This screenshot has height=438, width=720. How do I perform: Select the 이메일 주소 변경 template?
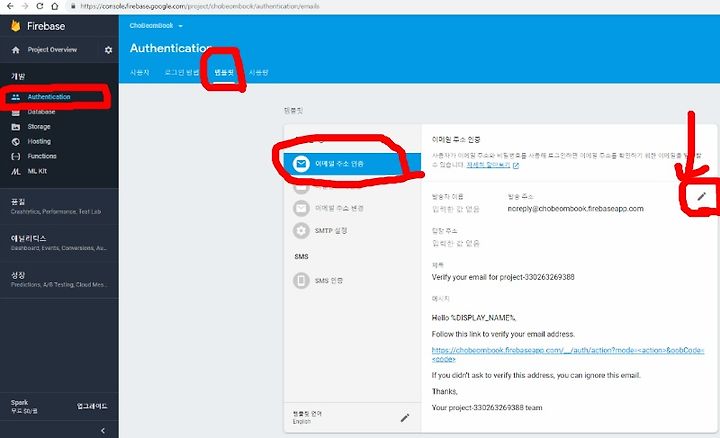pos(352,208)
